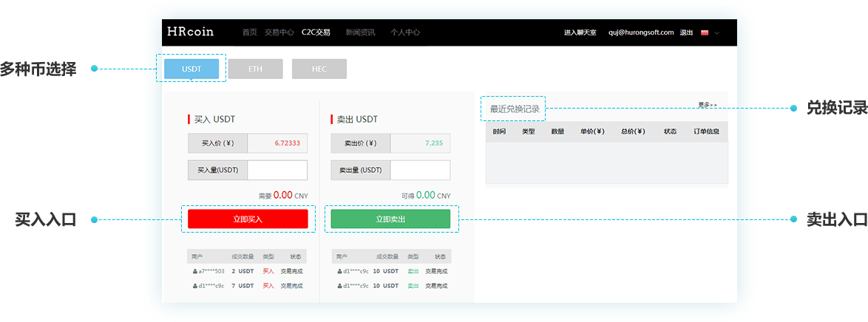Screen dimensions: 868x322
Task: Open the C2C交易 nav item
Action: coord(316,32)
